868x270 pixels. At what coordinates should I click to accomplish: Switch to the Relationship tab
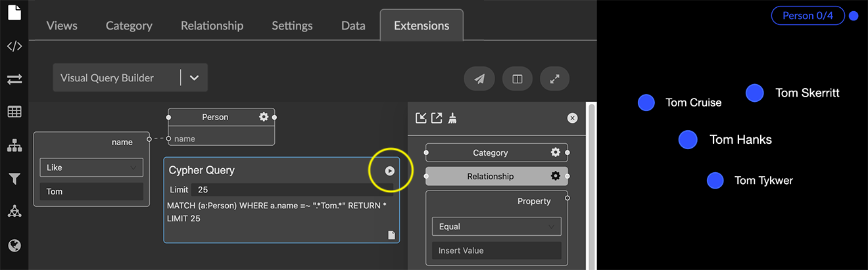pyautogui.click(x=212, y=26)
